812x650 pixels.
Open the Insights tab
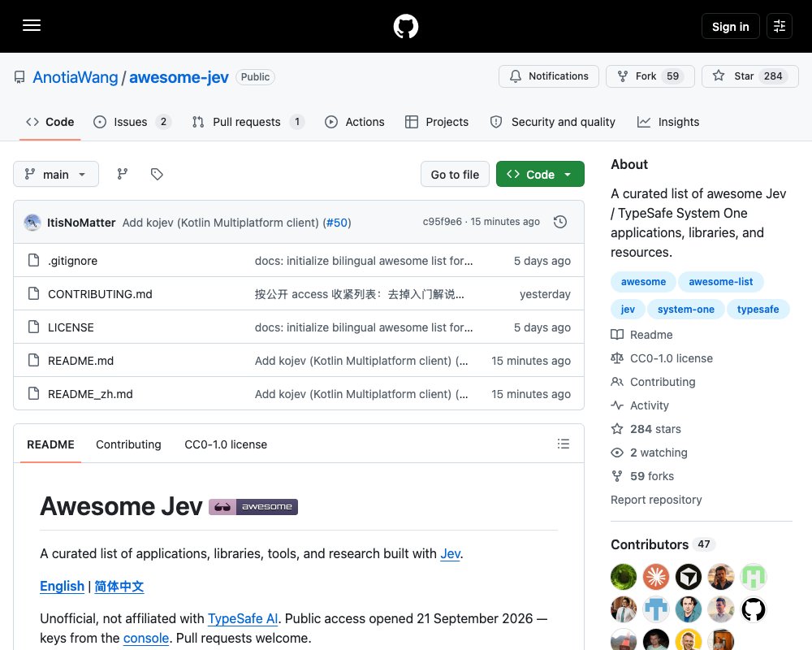tap(668, 122)
